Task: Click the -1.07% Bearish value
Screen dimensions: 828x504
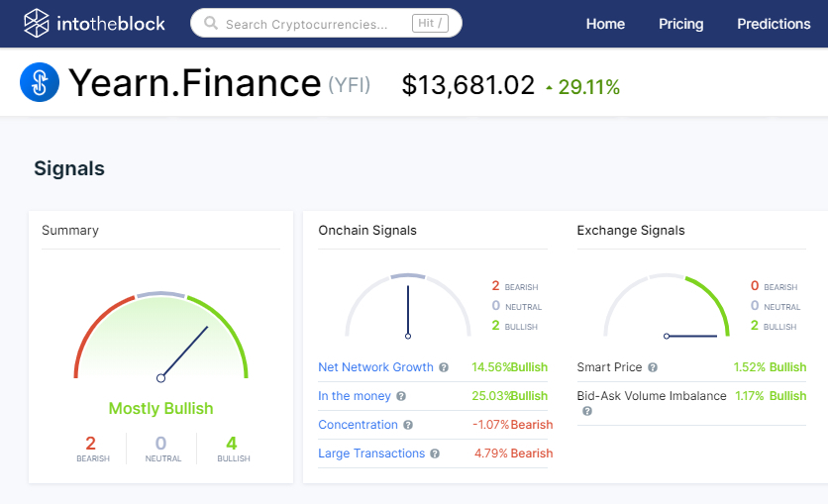Action: 512,425
